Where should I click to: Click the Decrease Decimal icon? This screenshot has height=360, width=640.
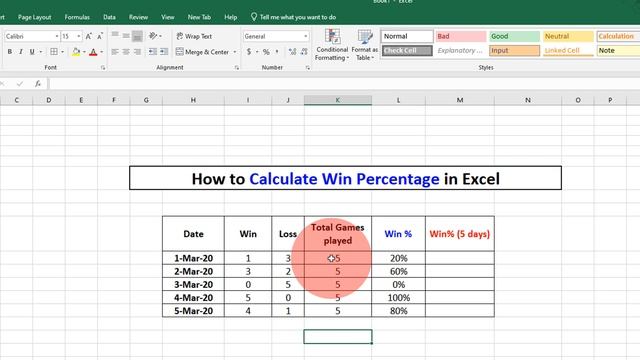[304, 52]
